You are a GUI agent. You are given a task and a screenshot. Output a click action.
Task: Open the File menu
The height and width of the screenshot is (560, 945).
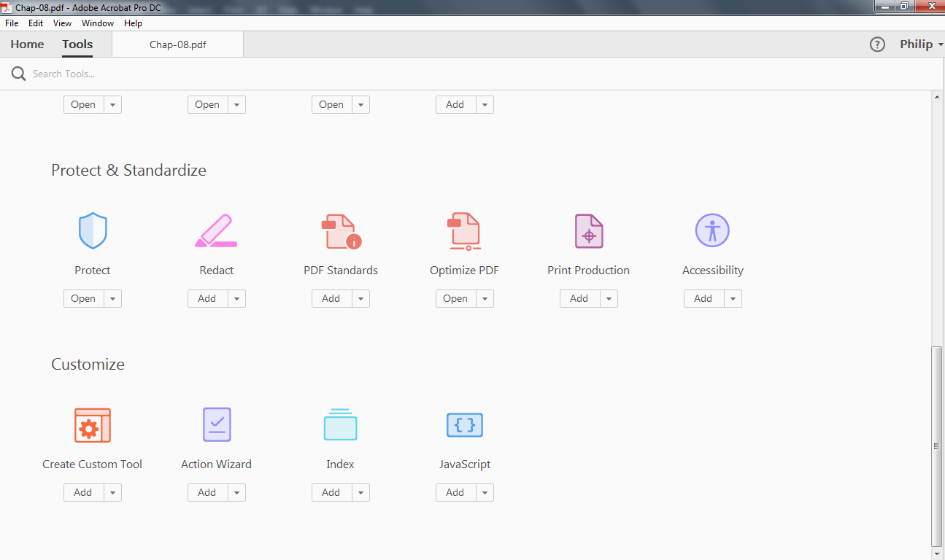(12, 23)
